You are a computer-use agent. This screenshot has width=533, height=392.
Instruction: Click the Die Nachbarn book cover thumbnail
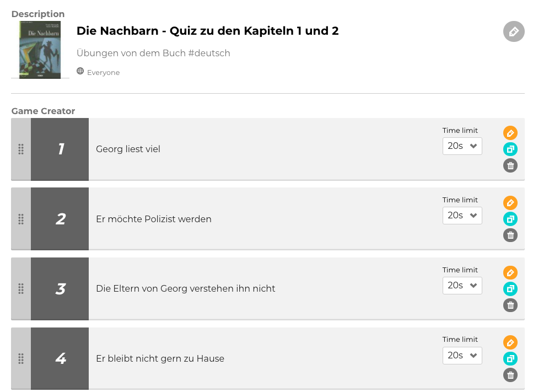tap(40, 50)
